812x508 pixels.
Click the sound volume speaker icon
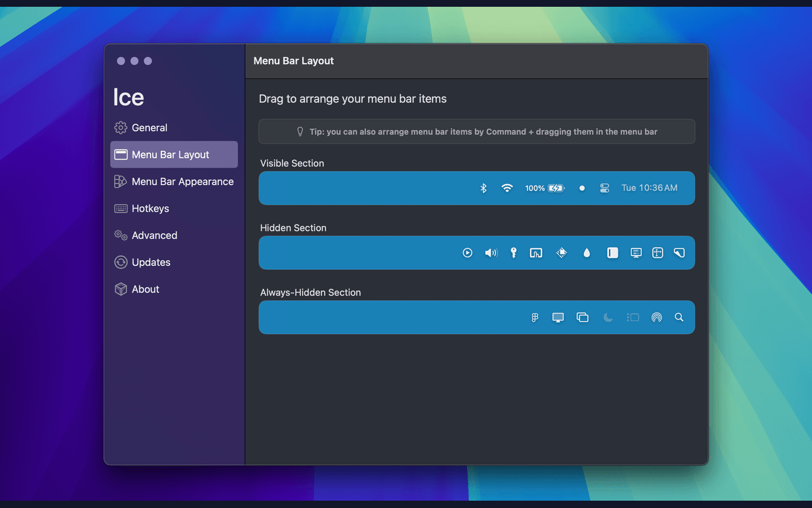[491, 253]
